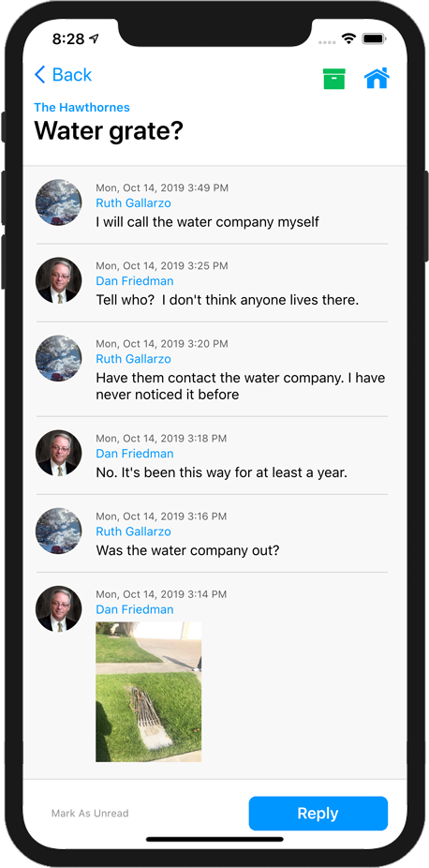Tap Ruth Gallarzo's avatar on 3:49 PM message

59,202
